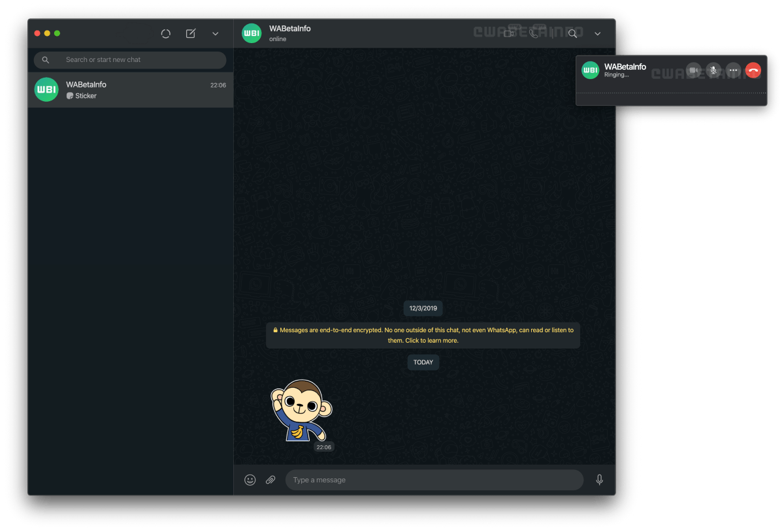Click the Search or start new chat field
This screenshot has height=532, width=784.
[130, 60]
